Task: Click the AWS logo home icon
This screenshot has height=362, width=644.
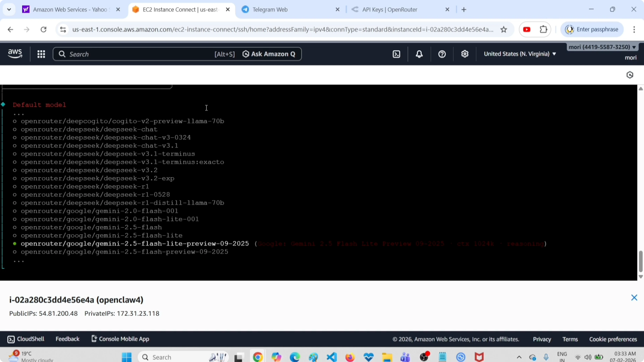Action: tap(15, 54)
